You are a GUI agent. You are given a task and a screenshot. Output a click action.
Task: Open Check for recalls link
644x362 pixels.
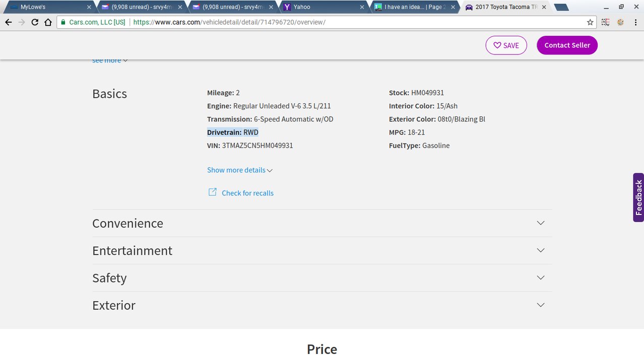click(247, 193)
